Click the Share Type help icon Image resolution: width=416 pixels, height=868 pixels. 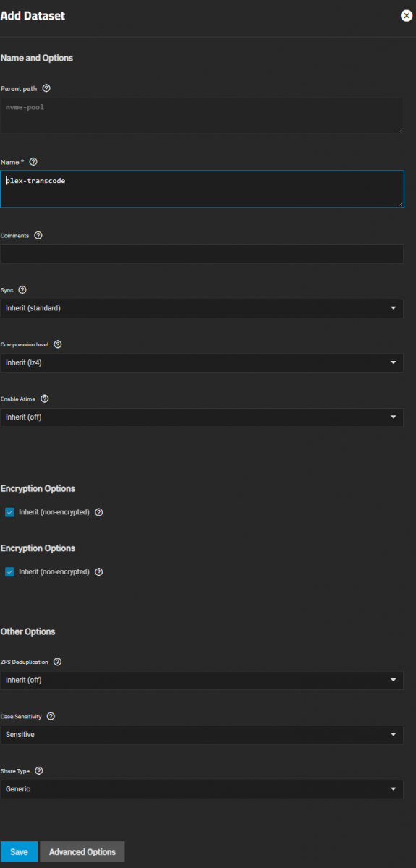point(39,771)
